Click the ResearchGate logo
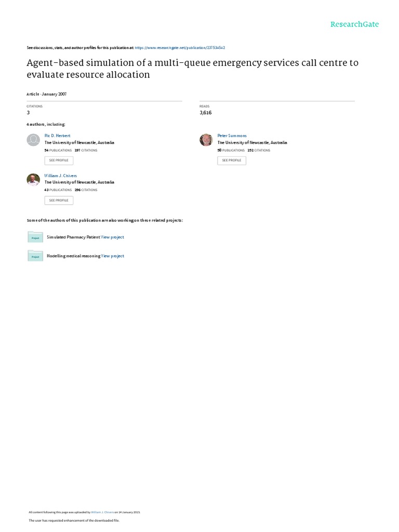Screen dimensions: 399x532 point(354,24)
